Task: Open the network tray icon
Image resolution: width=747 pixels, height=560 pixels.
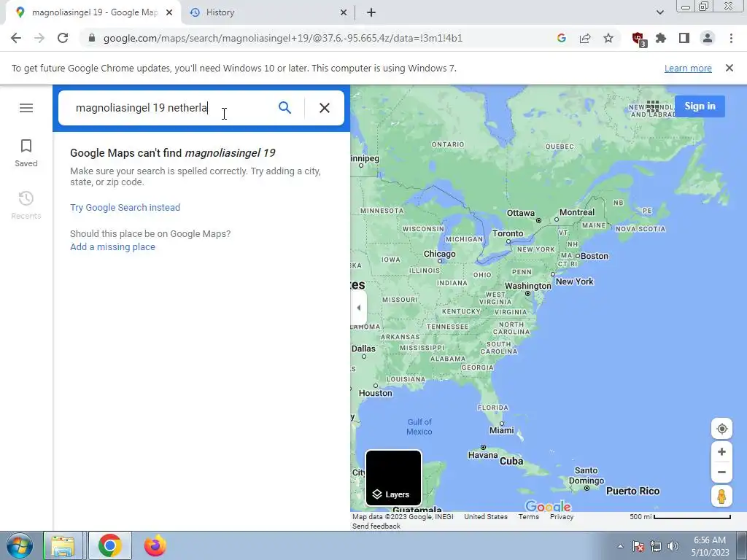Action: point(656,546)
